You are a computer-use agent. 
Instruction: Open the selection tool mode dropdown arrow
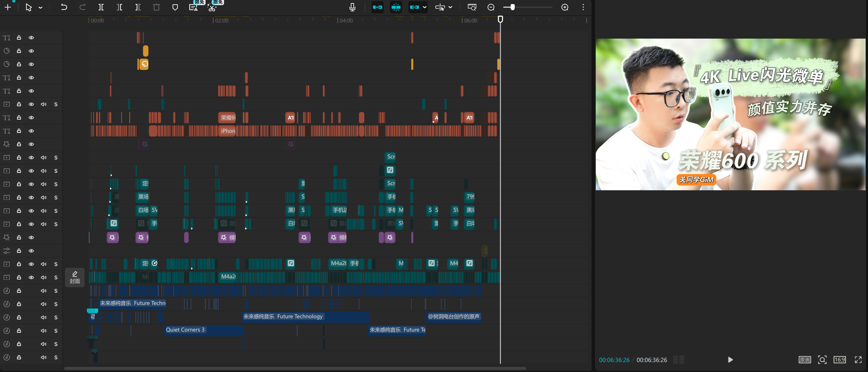pos(41,8)
